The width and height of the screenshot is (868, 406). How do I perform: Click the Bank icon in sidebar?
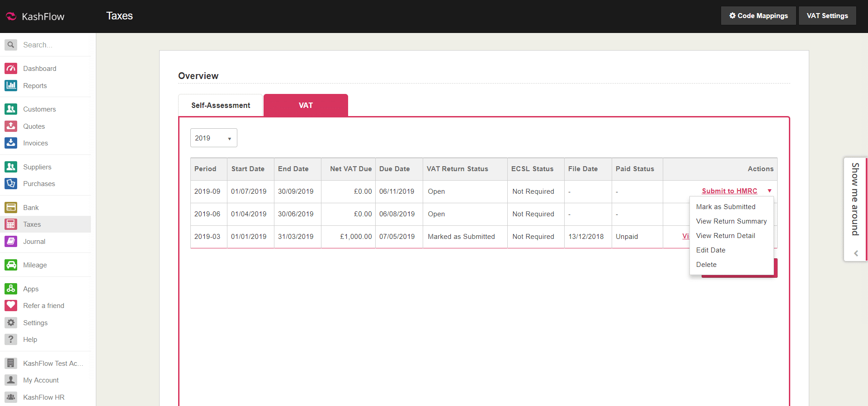(x=11, y=207)
